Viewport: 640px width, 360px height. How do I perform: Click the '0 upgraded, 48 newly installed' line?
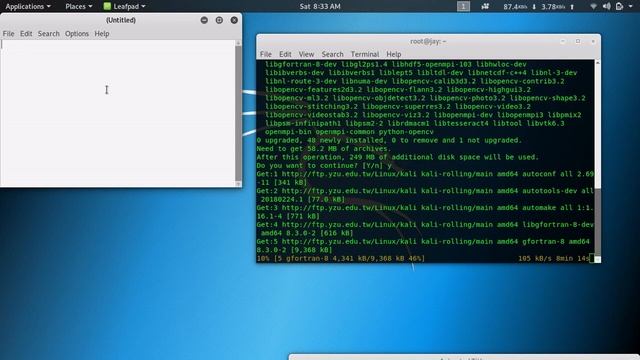pos(389,140)
